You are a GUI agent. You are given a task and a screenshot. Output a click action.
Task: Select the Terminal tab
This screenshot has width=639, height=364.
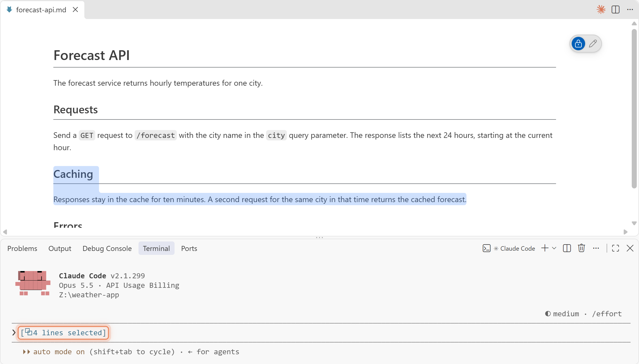(156, 248)
